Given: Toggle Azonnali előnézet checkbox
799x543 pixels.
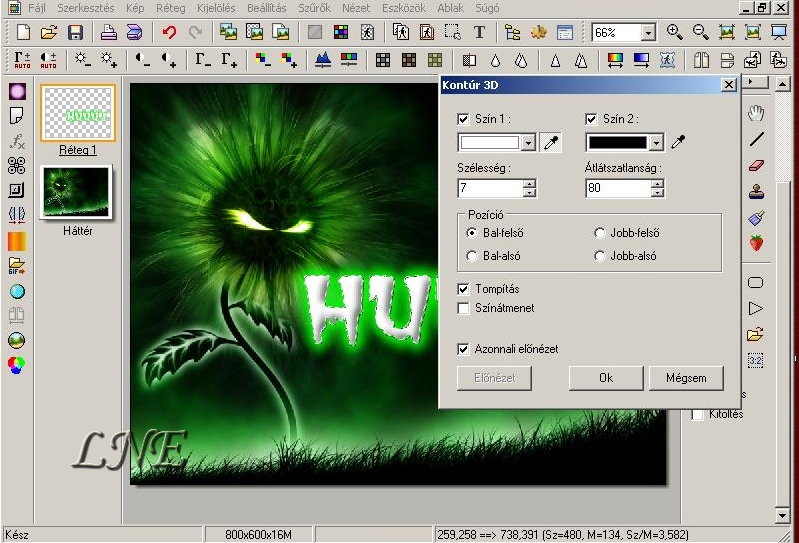Looking at the screenshot, I should [463, 349].
